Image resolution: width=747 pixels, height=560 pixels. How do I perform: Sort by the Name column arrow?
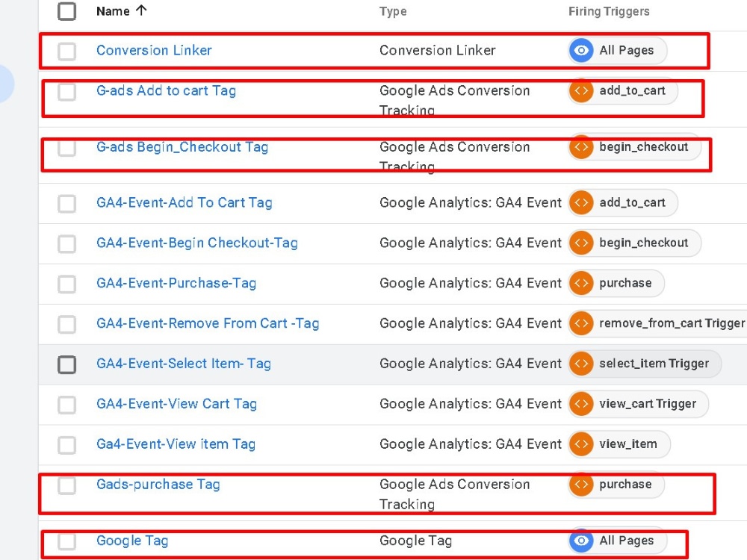pyautogui.click(x=141, y=10)
